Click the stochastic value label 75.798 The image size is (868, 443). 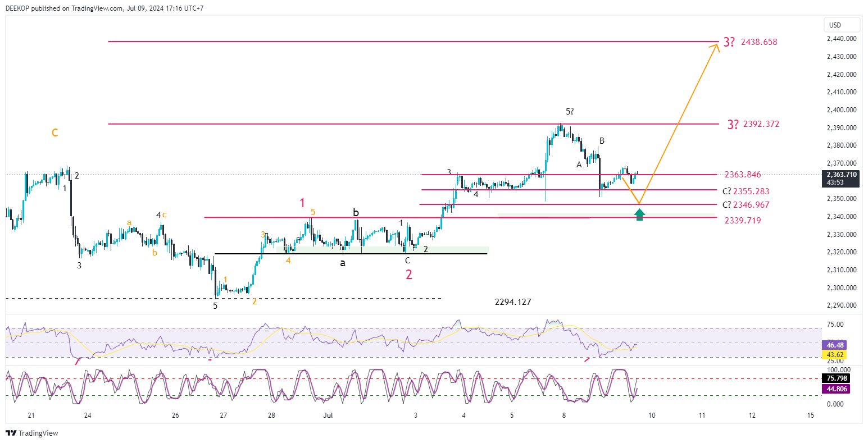[x=835, y=378]
